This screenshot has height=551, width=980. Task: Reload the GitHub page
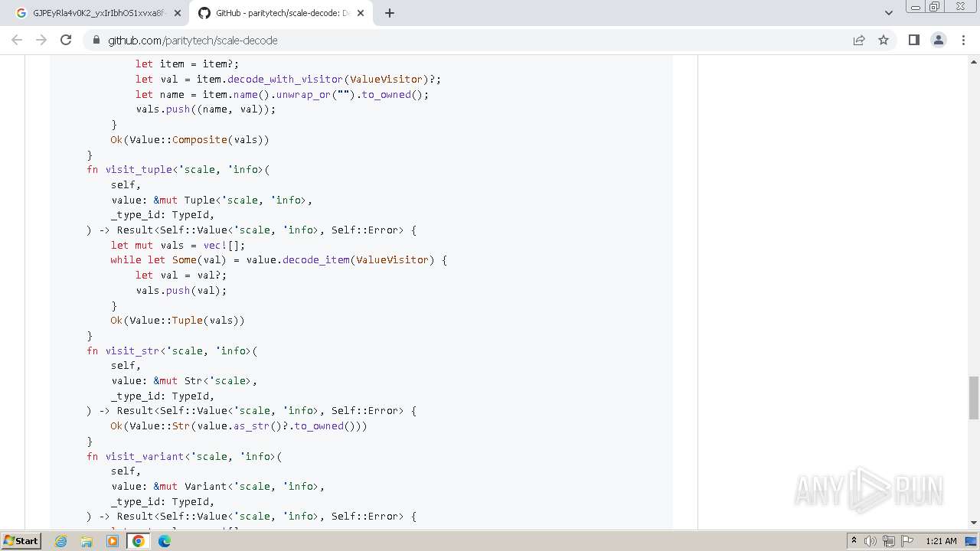coord(66,40)
